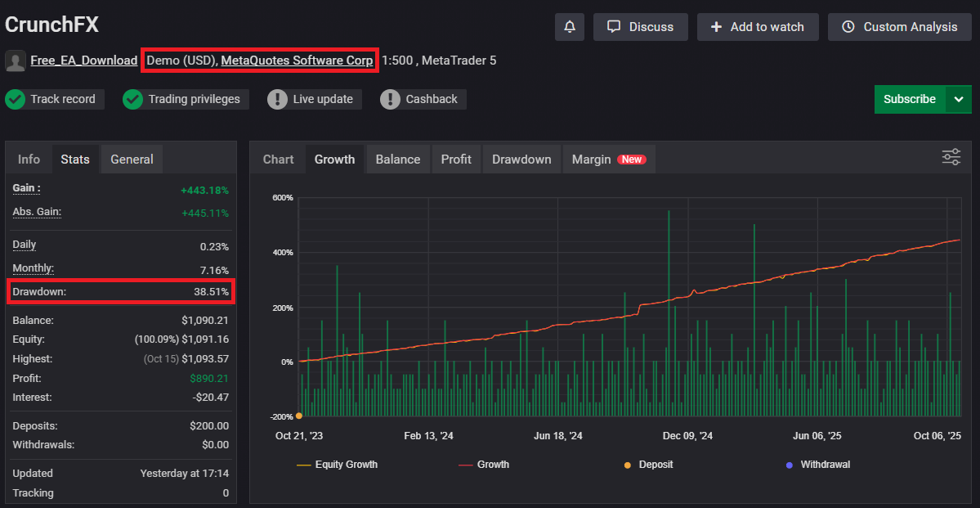
Task: Hide the Deposit markers via the legend
Action: click(650, 464)
